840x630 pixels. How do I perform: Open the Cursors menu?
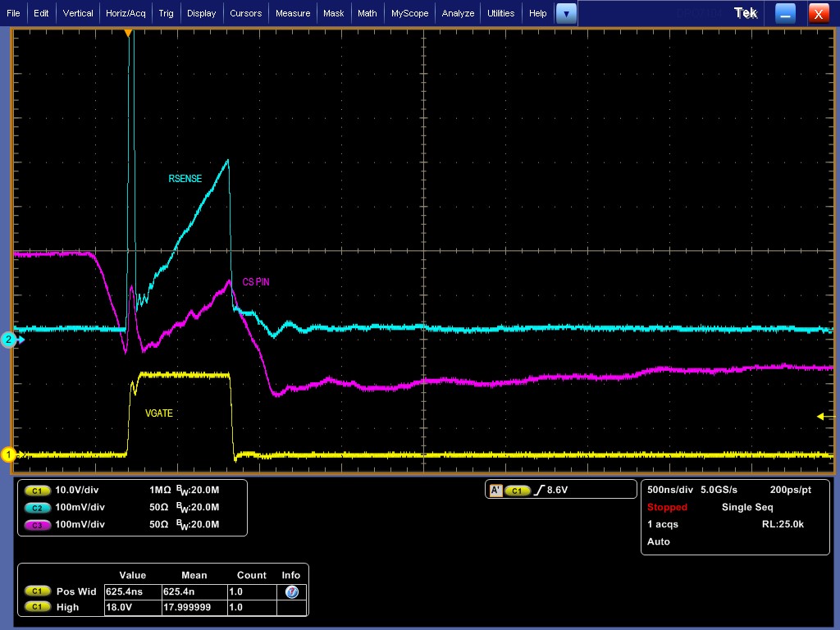pyautogui.click(x=246, y=12)
